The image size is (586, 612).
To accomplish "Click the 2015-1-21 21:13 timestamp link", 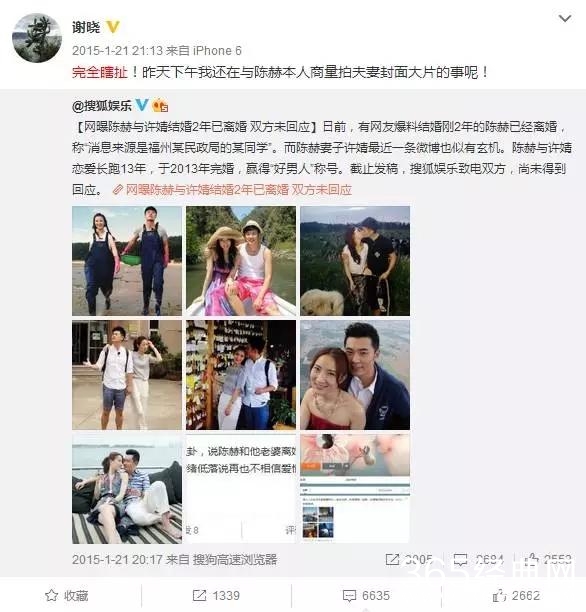I will pos(117,50).
